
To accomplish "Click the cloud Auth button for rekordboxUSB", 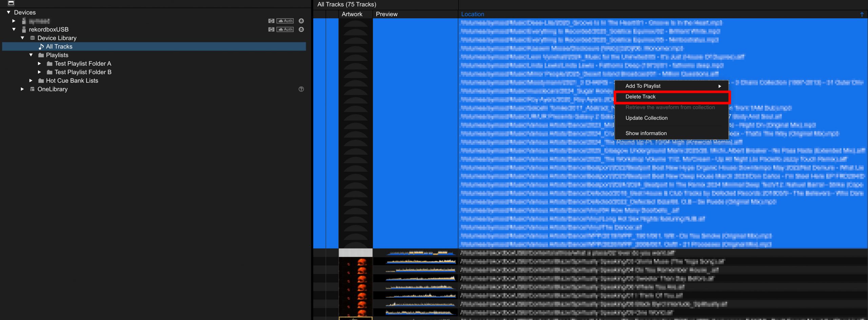I will [285, 29].
